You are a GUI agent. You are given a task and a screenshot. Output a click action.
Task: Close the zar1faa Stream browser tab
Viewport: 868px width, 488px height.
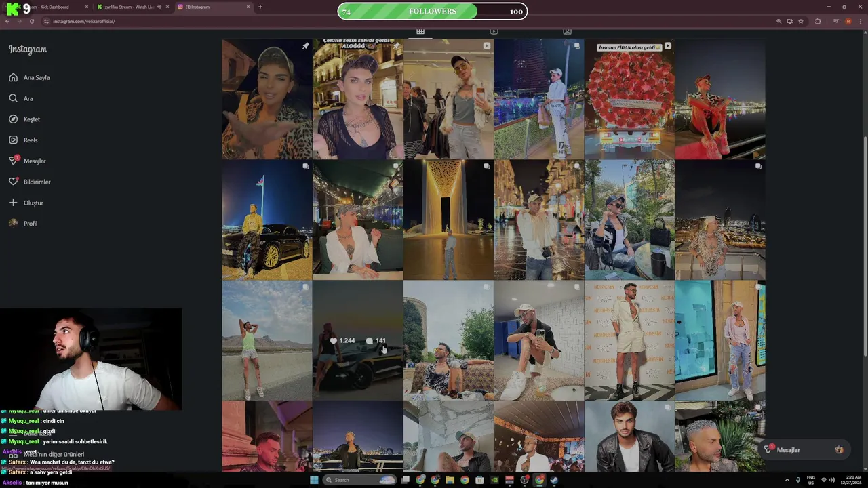click(167, 7)
